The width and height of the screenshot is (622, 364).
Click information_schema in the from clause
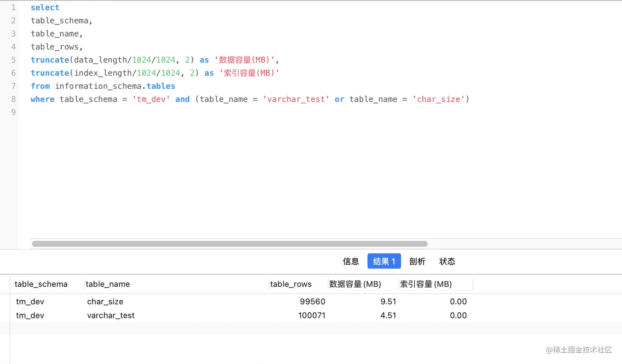pos(98,86)
